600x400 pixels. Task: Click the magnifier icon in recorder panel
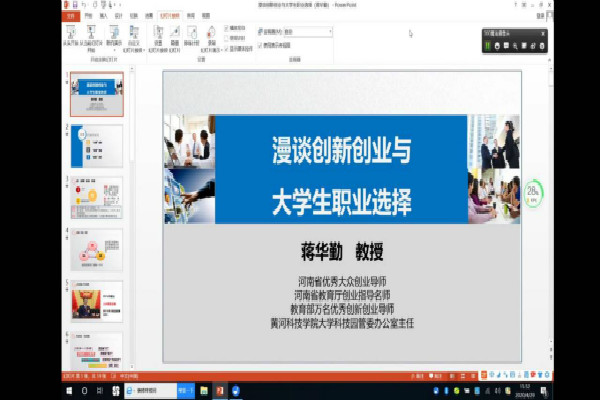point(515,46)
